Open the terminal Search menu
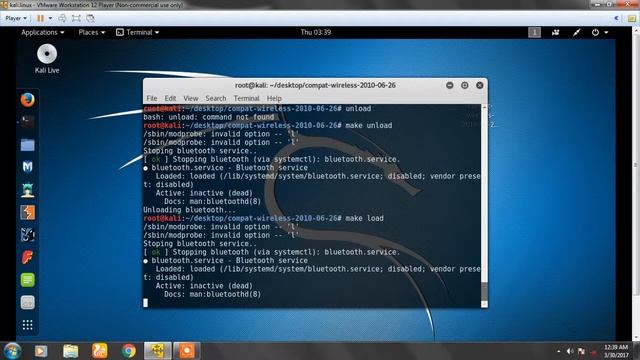Image resolution: width=640 pixels, height=360 pixels. click(216, 98)
